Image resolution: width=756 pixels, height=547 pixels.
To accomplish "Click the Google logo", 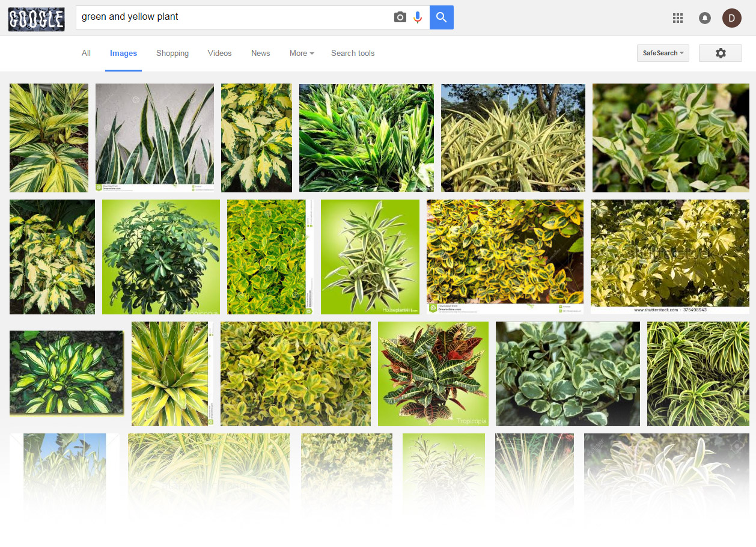I will pos(36,19).
